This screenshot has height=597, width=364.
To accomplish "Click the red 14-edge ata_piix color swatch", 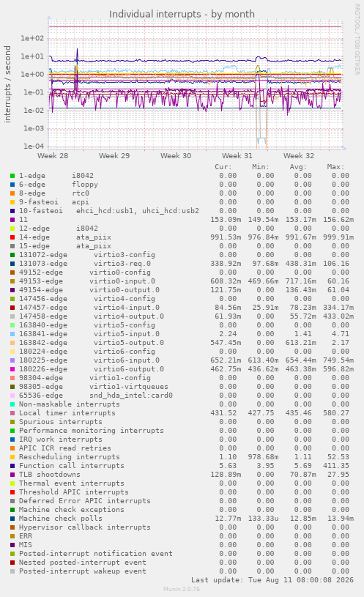I will 12,237.
